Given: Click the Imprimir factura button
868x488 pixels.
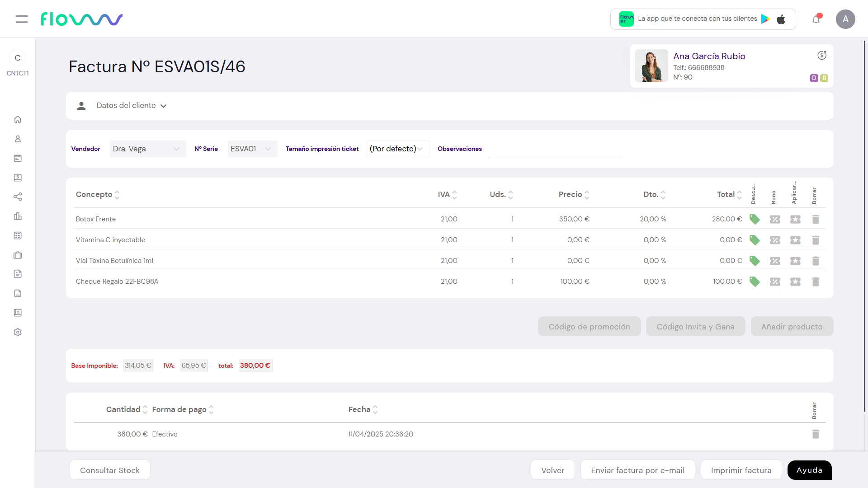Looking at the screenshot, I should click(x=741, y=470).
